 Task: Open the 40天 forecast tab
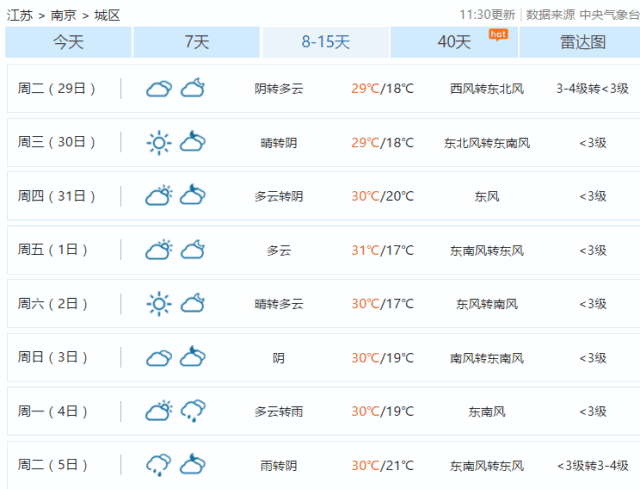pyautogui.click(x=454, y=42)
